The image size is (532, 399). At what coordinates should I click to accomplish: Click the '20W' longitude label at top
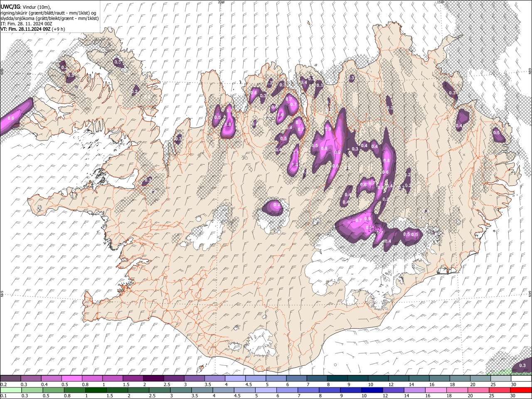tap(221, 2)
